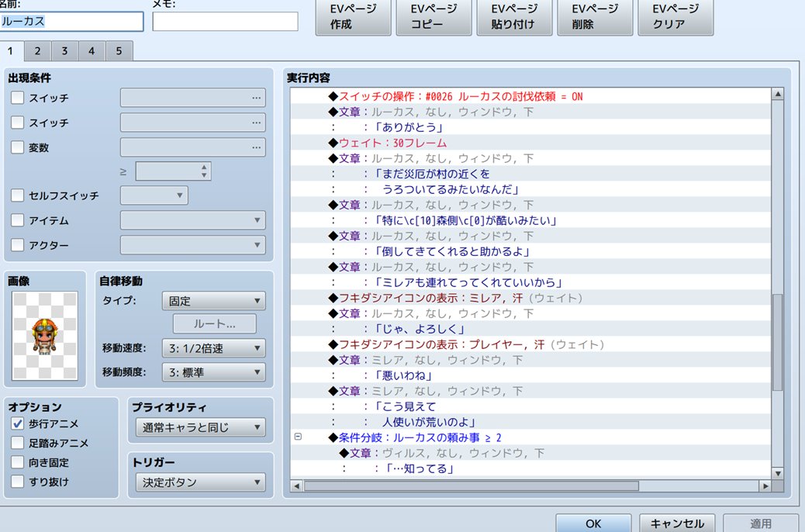This screenshot has height=532, width=805.
Task: Switch to event page tab 5
Action: pos(119,51)
